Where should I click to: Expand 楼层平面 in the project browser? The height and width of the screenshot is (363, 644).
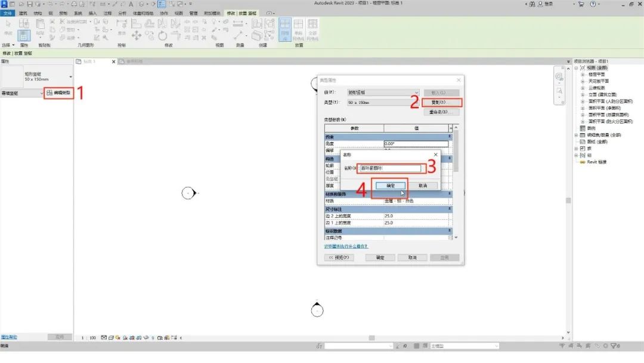tap(583, 75)
